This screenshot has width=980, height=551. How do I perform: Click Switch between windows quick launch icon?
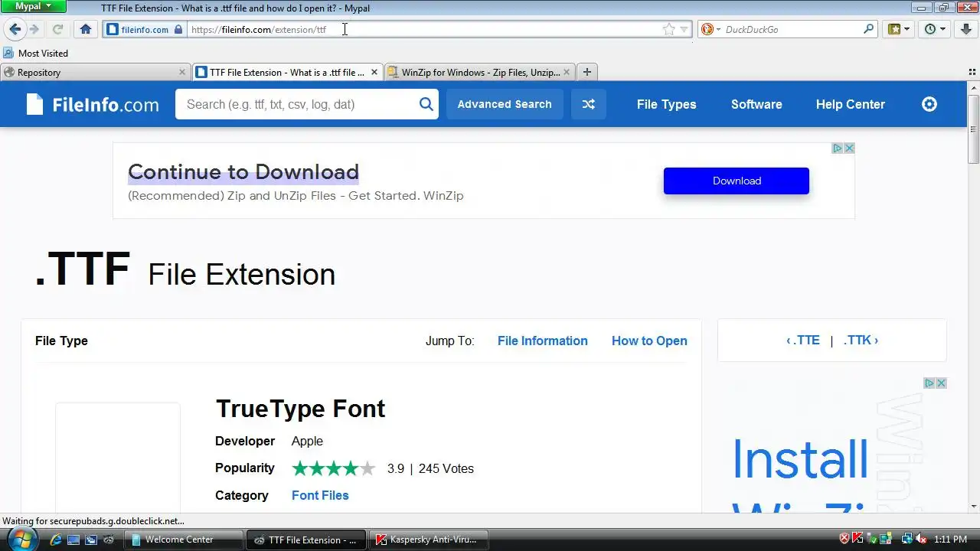pyautogui.click(x=91, y=540)
